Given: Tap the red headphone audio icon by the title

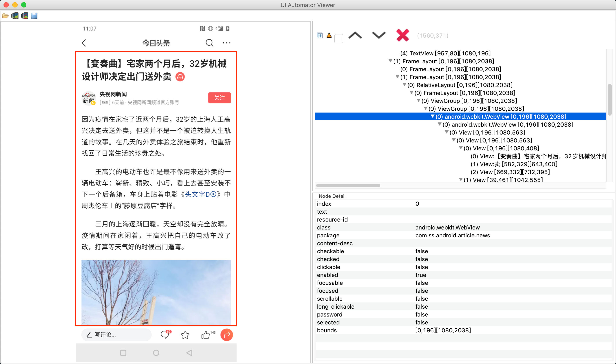Looking at the screenshot, I should click(x=180, y=77).
